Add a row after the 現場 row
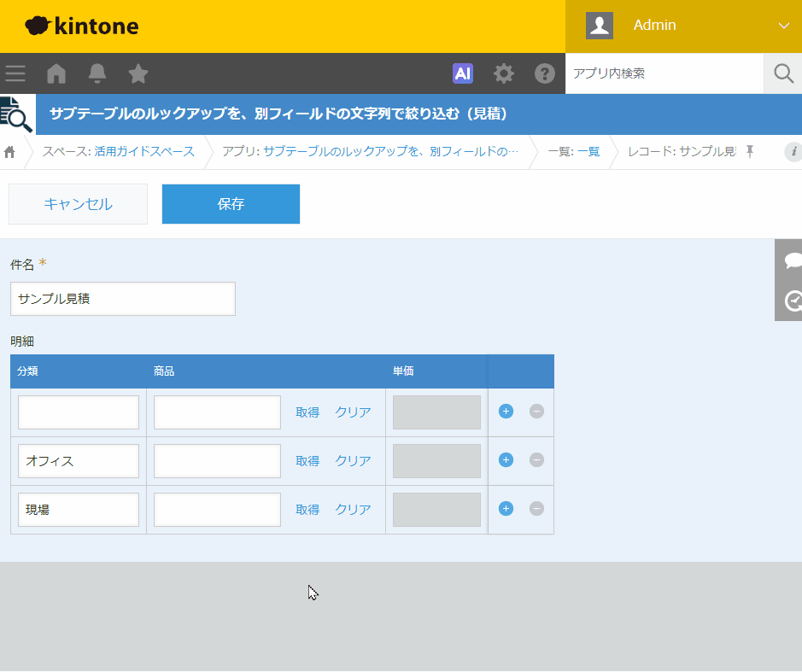Screen dimensions: 802x672 coord(506,508)
